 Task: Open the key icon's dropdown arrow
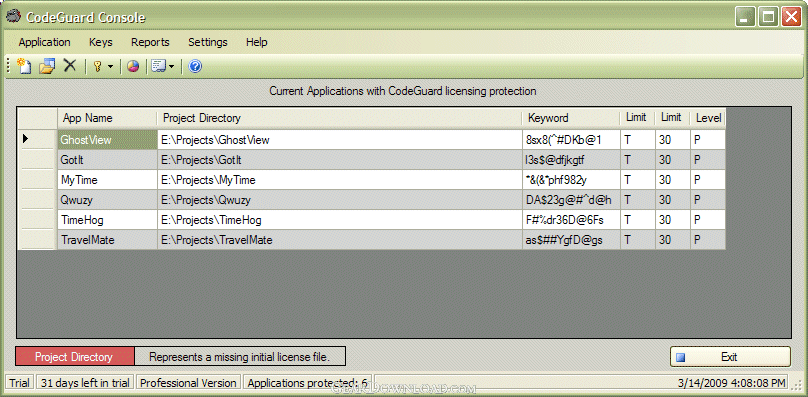click(110, 67)
